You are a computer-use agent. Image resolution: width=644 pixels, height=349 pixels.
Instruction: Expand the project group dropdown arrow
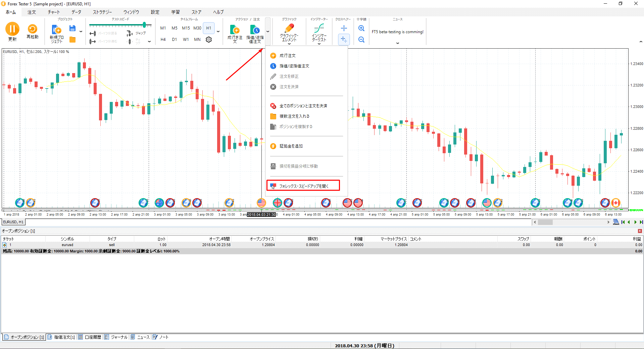81,32
